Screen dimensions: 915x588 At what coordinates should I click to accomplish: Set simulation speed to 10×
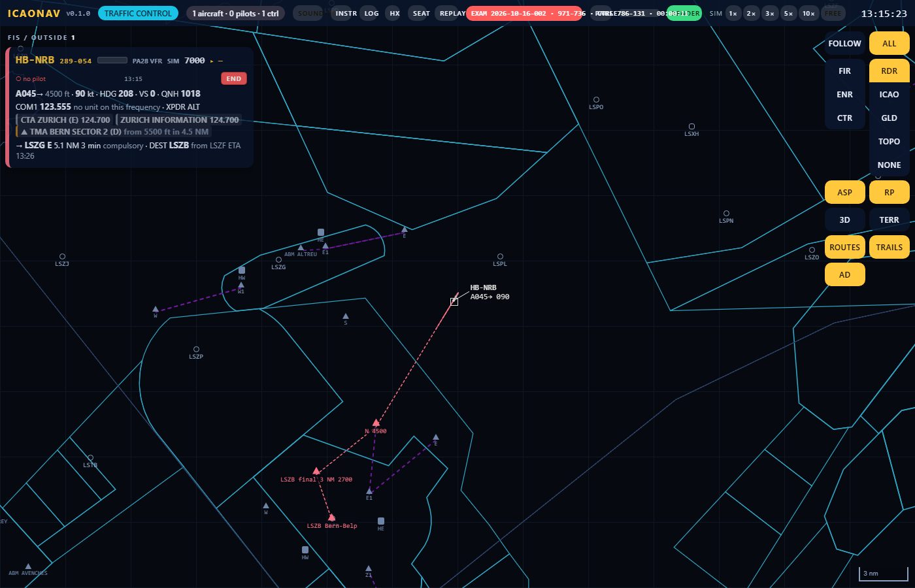click(808, 13)
